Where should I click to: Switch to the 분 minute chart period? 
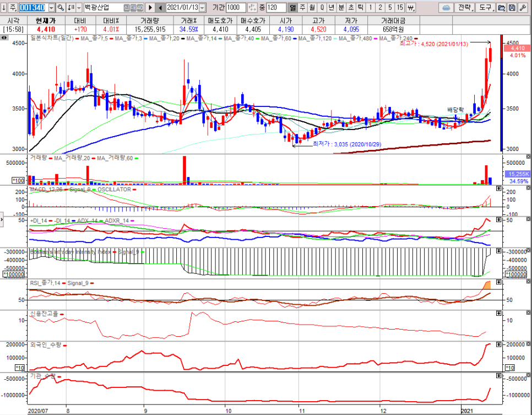[341, 8]
